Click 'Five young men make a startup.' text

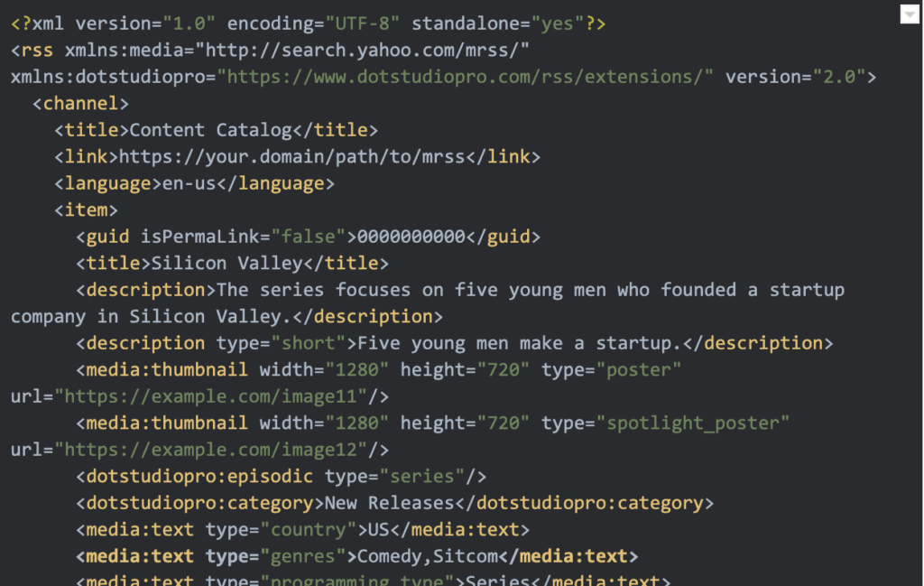tap(520, 343)
